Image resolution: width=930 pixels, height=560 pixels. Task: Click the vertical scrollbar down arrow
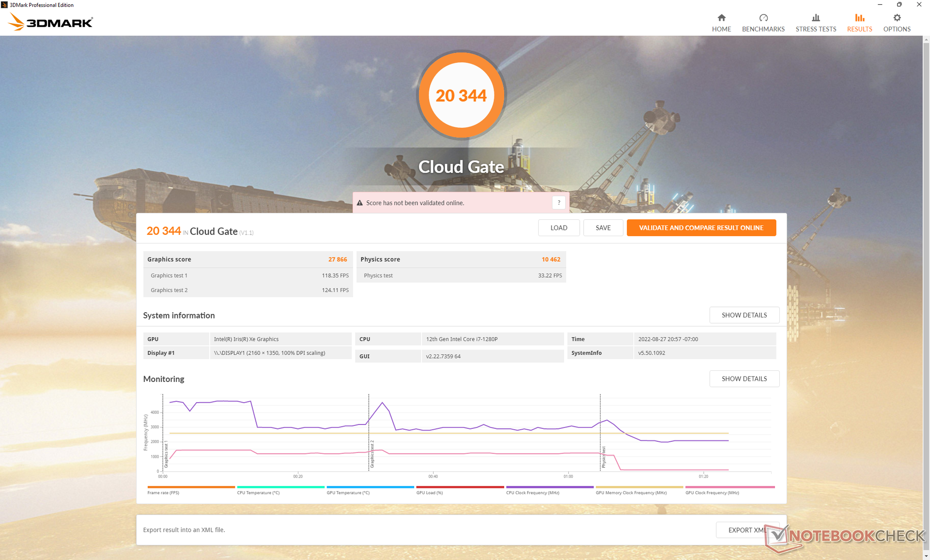pos(926,556)
